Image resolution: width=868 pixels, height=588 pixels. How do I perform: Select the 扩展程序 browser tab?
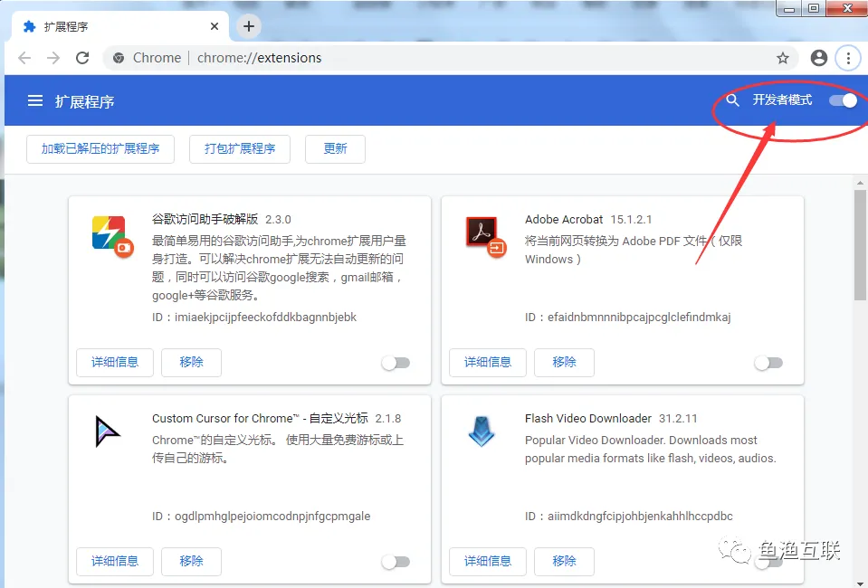(120, 26)
